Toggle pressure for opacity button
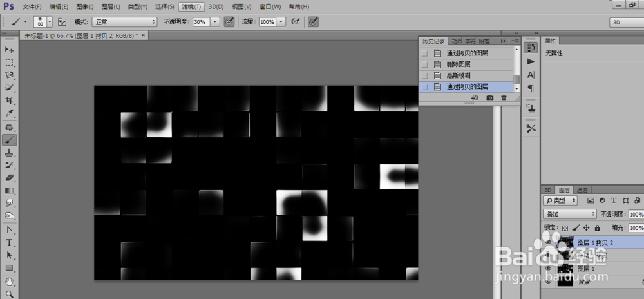Viewport: 644px width, 299px height. (x=229, y=22)
